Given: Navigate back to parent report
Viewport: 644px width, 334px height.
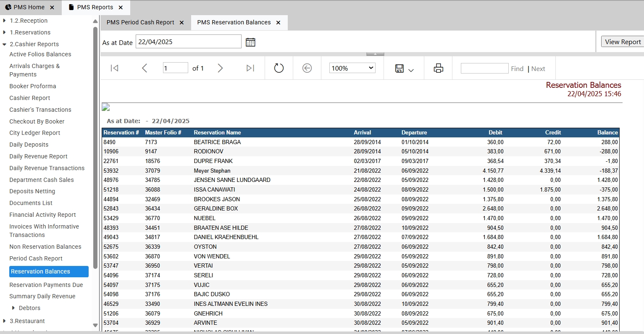Looking at the screenshot, I should click(x=307, y=68).
